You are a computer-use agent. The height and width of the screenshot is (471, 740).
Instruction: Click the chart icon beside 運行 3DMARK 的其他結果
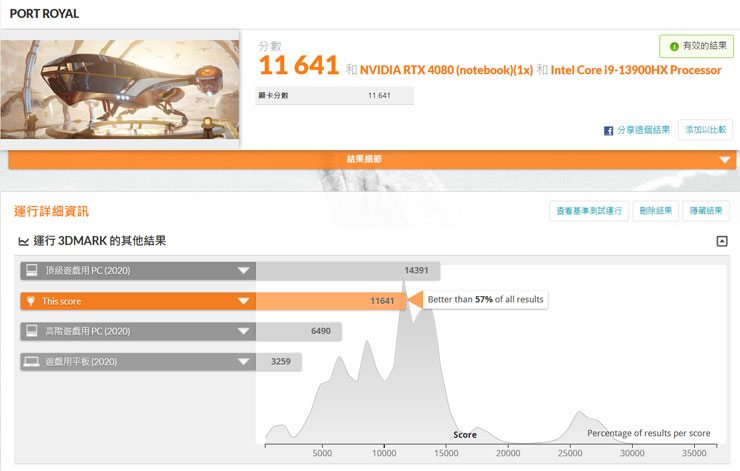[x=24, y=241]
